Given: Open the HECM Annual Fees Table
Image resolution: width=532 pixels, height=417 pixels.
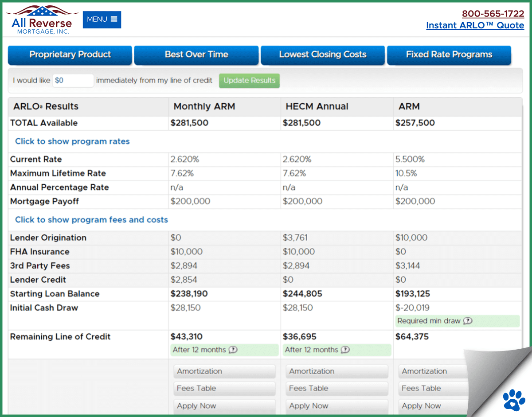Looking at the screenshot, I should [x=336, y=388].
